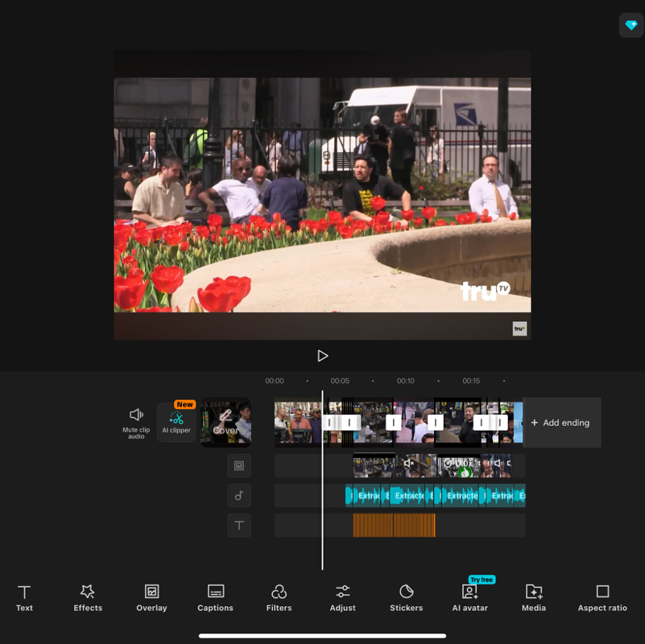
Task: Open the Filters menu
Action: point(279,597)
